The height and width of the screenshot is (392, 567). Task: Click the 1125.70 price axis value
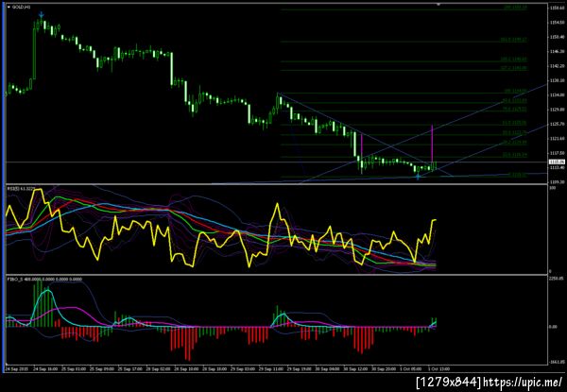click(557, 124)
